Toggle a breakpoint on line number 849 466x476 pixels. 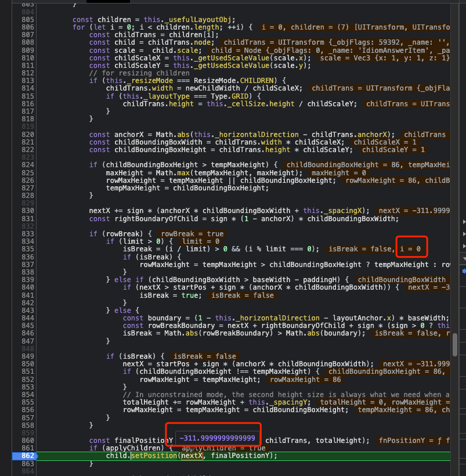28,356
